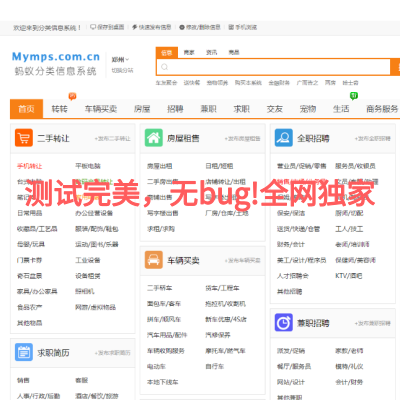400x400 pixels.
Task: Click in the search input field
Action: 273,67
